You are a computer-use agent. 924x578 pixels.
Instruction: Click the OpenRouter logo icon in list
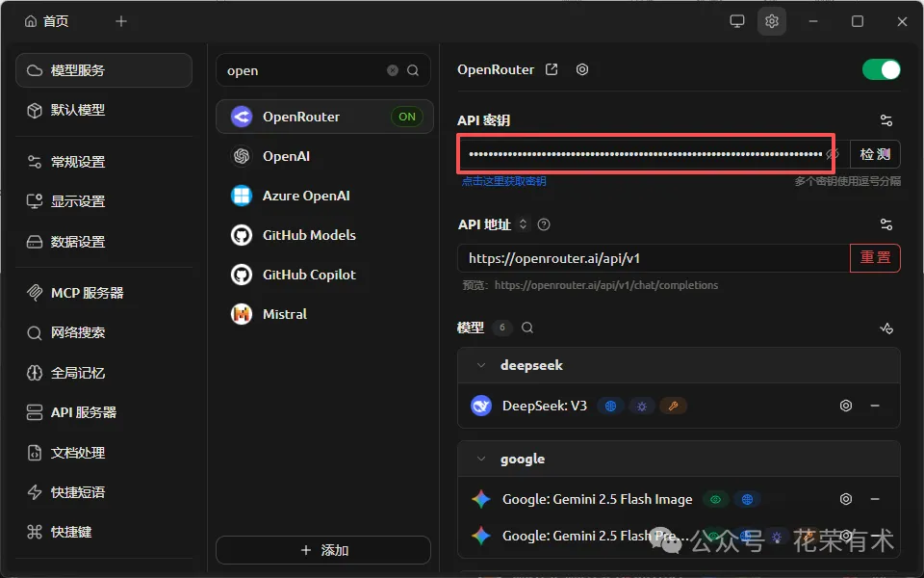coord(242,117)
